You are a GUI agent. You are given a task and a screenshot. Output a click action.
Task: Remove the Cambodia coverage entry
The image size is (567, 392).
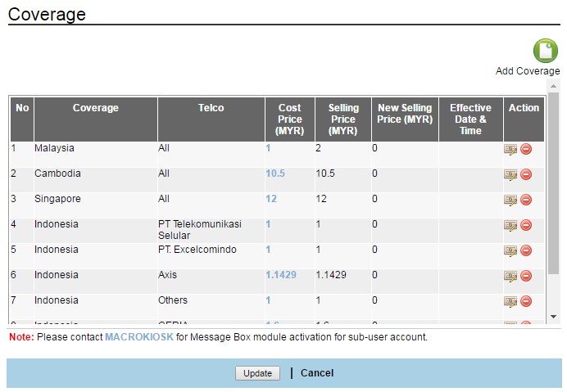pos(526,174)
